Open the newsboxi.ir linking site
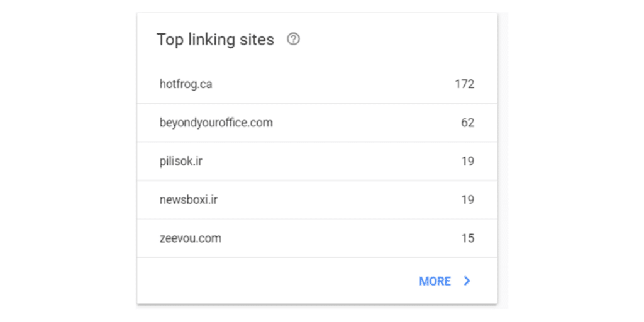 (188, 200)
